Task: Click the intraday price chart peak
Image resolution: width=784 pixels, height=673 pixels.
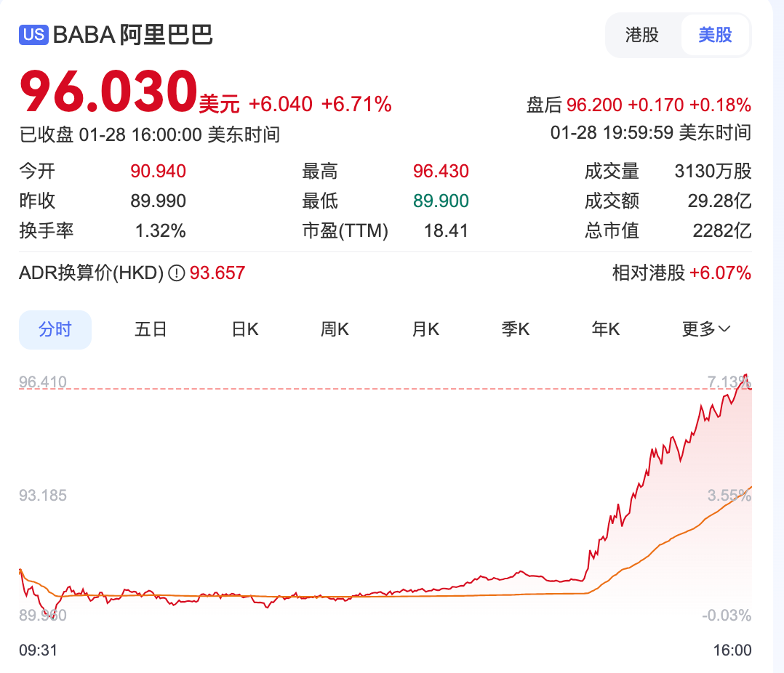Action: (x=745, y=375)
